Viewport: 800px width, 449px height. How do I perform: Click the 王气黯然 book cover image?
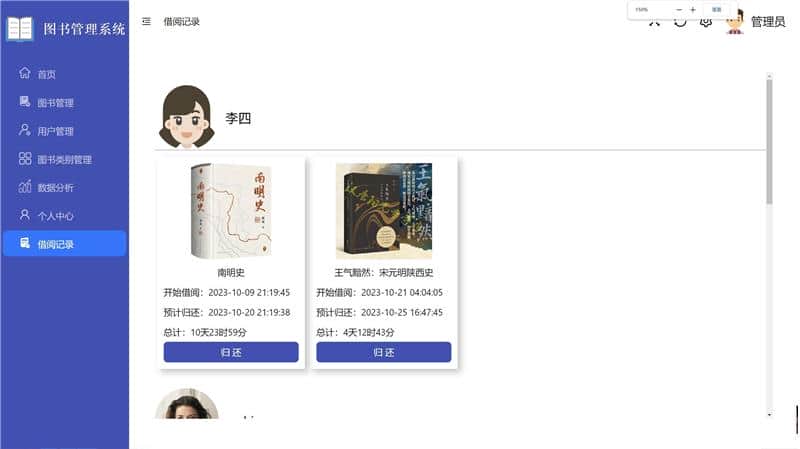click(x=384, y=211)
